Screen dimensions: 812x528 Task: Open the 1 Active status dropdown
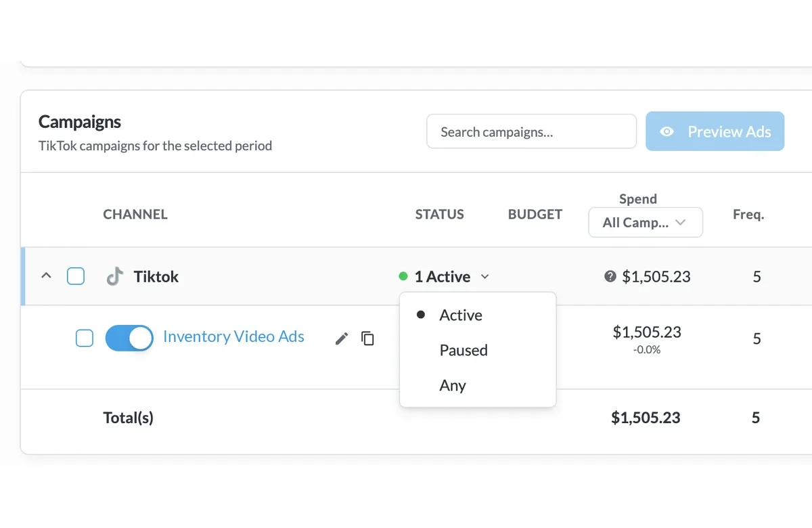(x=445, y=276)
